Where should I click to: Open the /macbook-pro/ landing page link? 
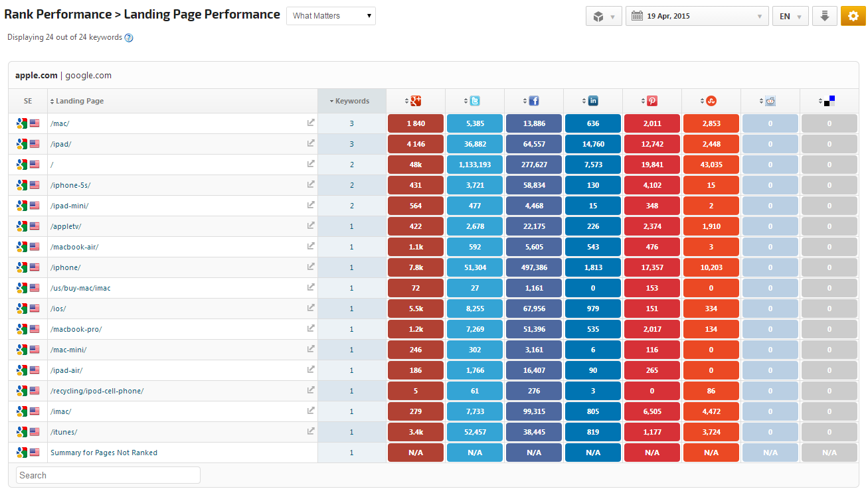(76, 329)
